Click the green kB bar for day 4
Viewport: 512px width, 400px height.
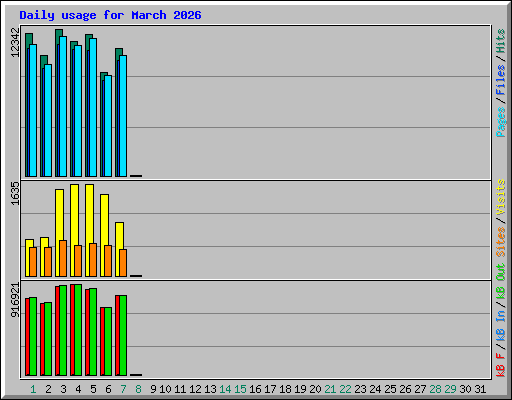click(78, 330)
